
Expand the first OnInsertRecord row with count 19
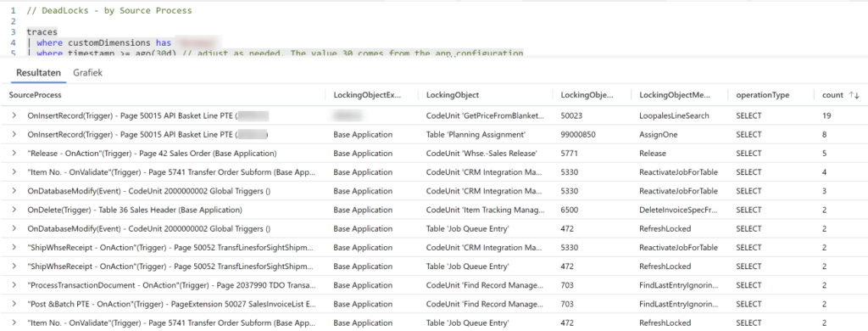(14, 115)
